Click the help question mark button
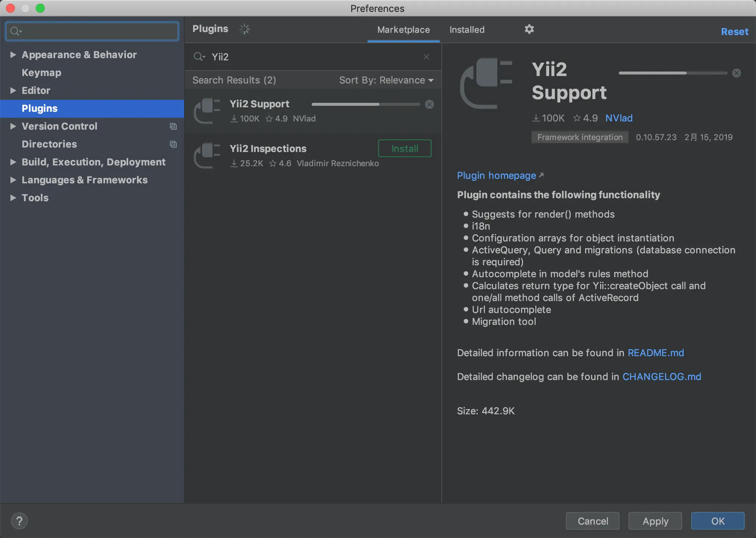 [19, 521]
